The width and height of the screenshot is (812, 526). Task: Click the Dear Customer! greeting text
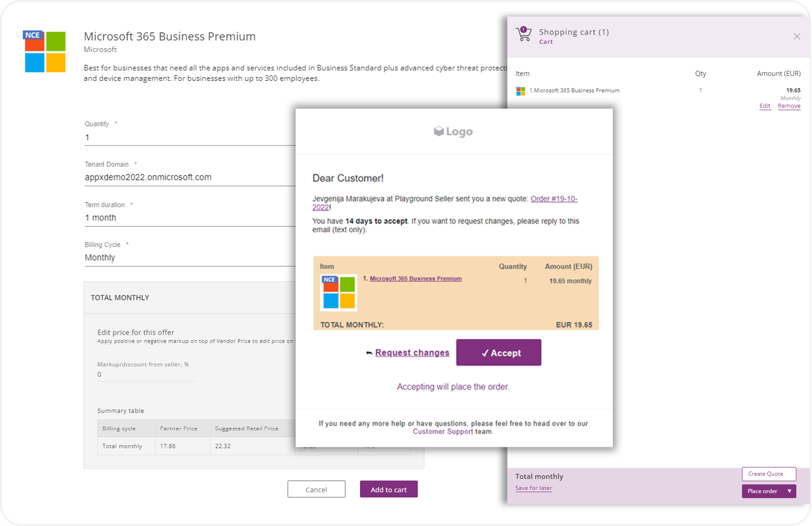pyautogui.click(x=348, y=178)
